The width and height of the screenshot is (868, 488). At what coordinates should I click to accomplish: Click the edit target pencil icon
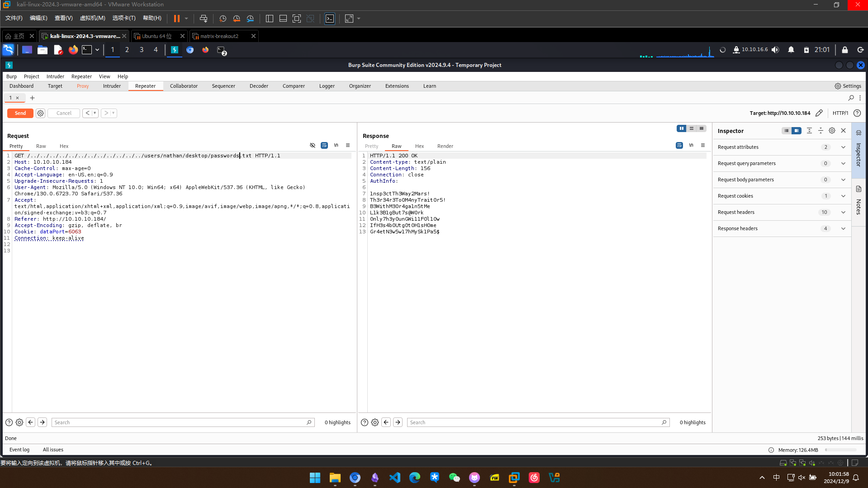pyautogui.click(x=819, y=113)
